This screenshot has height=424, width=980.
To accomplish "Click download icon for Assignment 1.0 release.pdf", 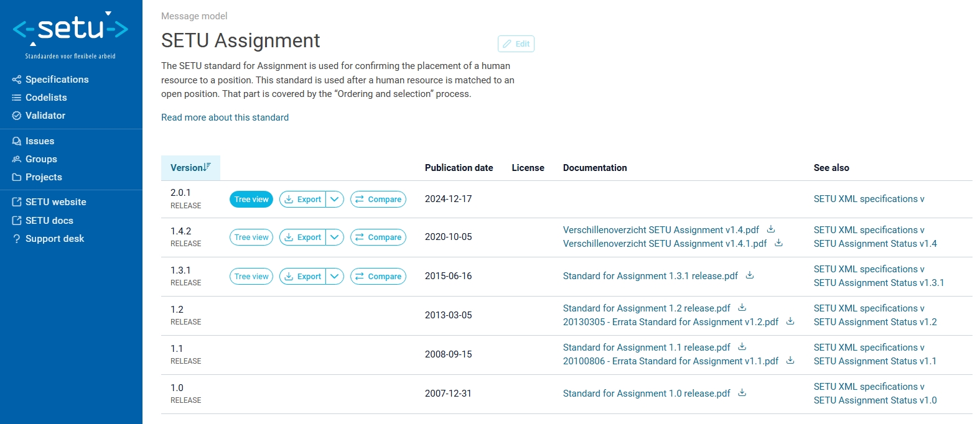I will coord(742,393).
